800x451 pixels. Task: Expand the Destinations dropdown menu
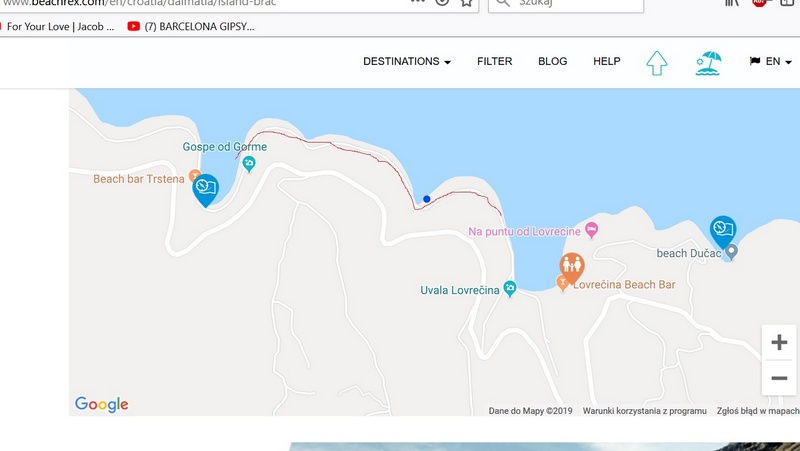(406, 62)
